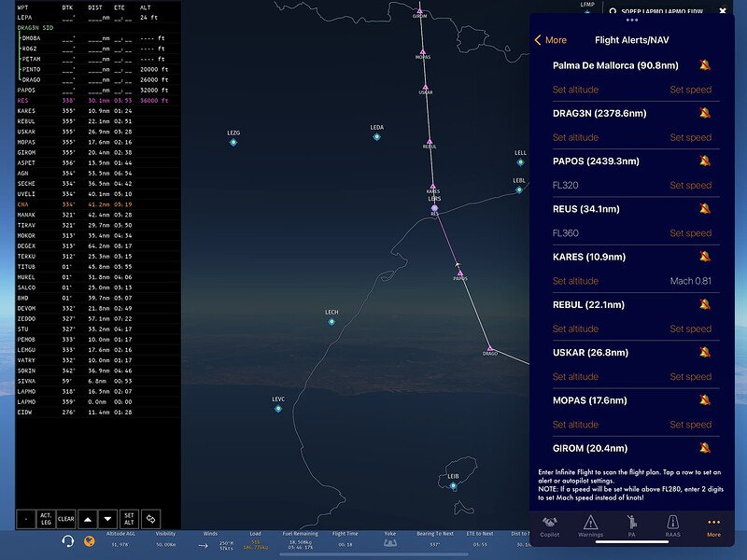Screen dimensions: 747x560
Task: Set speed for Palma De Mallorca
Action: tap(691, 90)
